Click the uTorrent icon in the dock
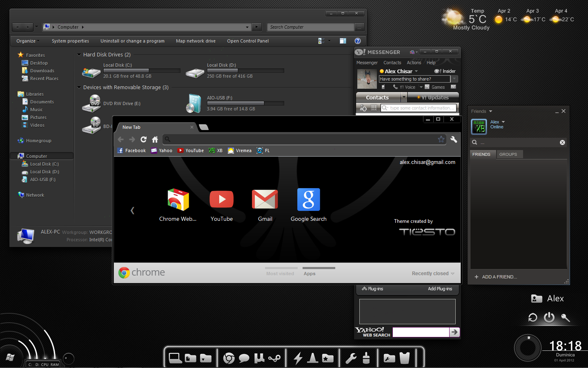 pos(259,358)
